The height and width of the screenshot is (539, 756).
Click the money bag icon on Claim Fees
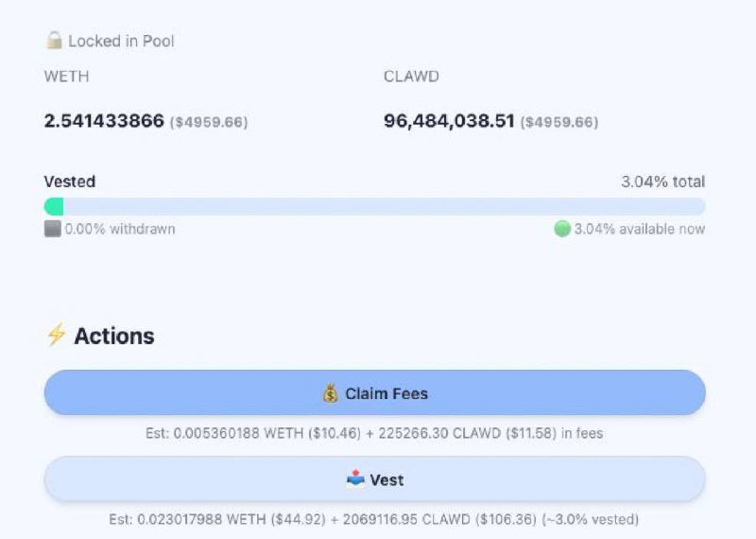pyautogui.click(x=330, y=393)
